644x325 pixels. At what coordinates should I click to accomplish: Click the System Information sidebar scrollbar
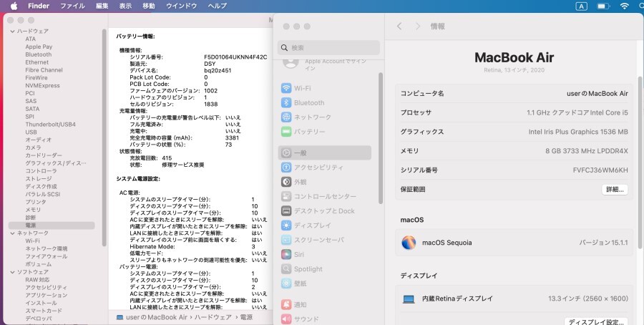tap(104, 137)
